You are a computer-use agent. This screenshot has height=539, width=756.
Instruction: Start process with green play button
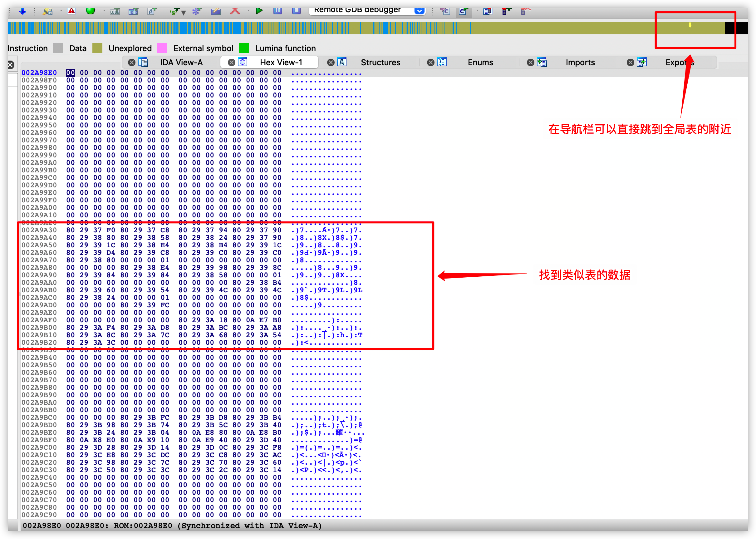(x=259, y=11)
